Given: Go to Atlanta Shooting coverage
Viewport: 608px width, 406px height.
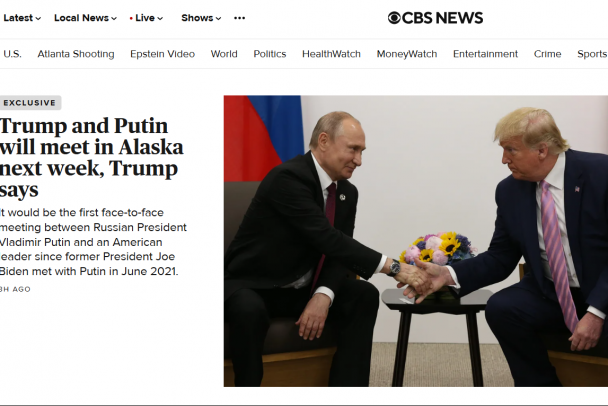Looking at the screenshot, I should click(x=76, y=54).
